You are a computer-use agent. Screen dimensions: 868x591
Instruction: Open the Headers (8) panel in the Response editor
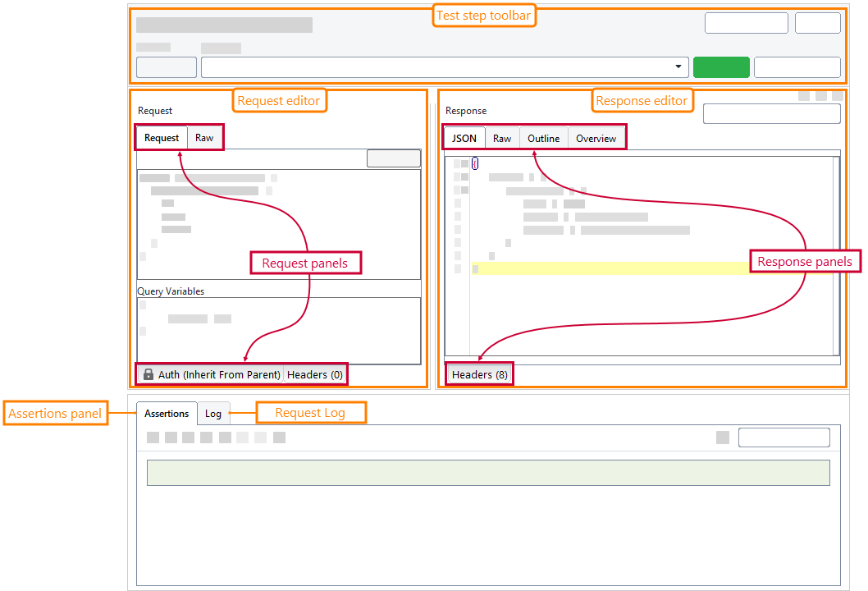click(x=479, y=374)
